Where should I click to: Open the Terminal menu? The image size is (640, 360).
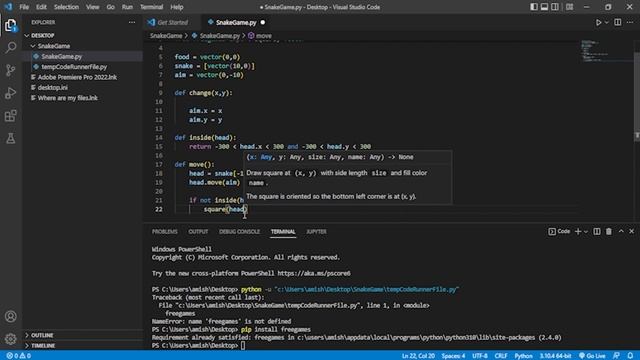[x=151, y=7]
